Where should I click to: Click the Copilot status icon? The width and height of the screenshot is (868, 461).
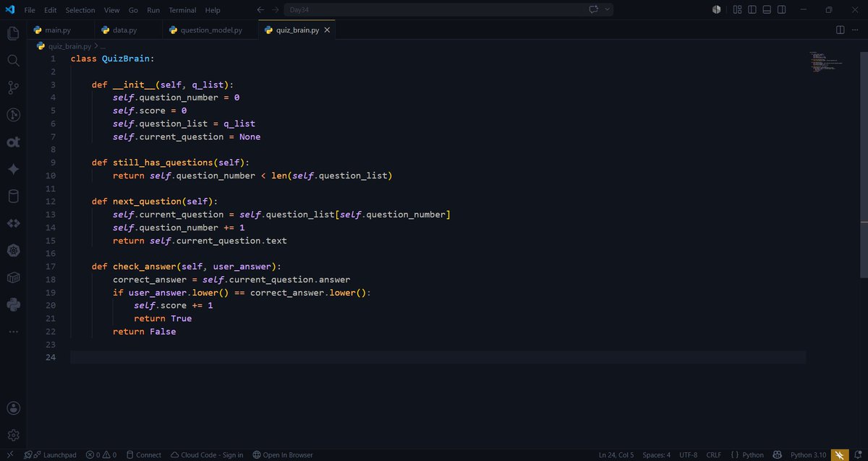(778, 454)
